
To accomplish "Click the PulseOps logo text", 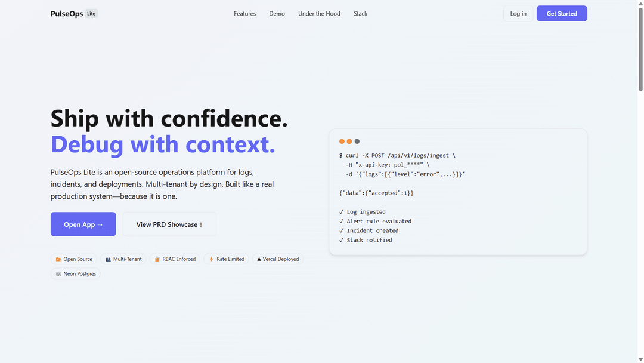I will tap(67, 14).
